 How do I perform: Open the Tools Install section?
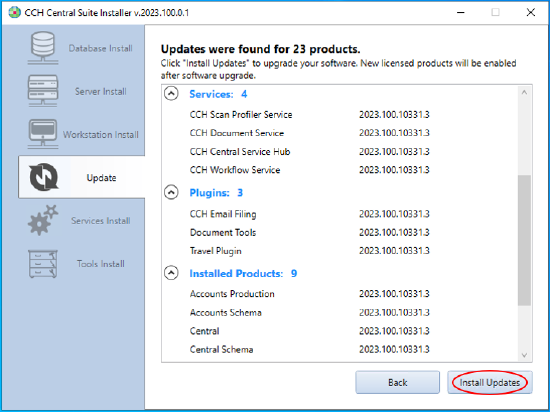[101, 264]
